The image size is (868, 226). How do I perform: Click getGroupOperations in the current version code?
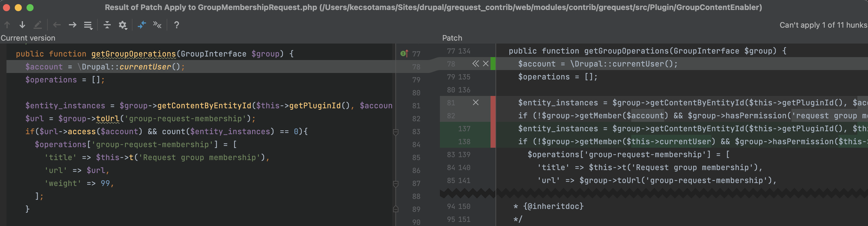pyautogui.click(x=133, y=54)
